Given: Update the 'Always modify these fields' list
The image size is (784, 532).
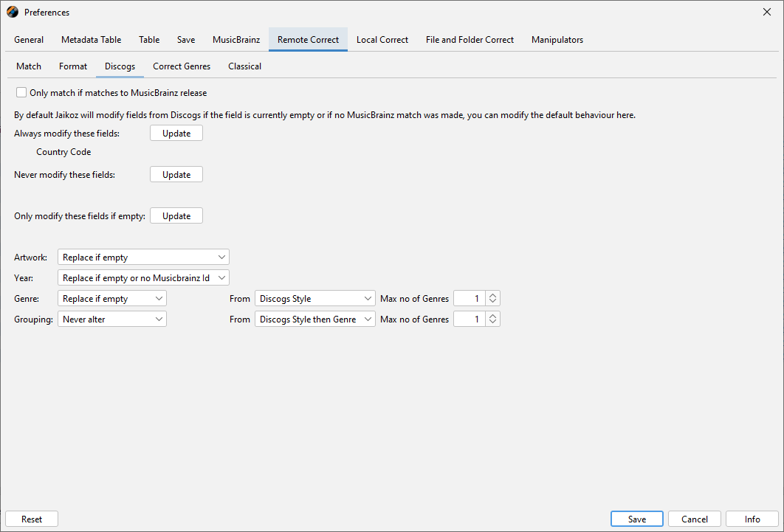Looking at the screenshot, I should pyautogui.click(x=176, y=134).
